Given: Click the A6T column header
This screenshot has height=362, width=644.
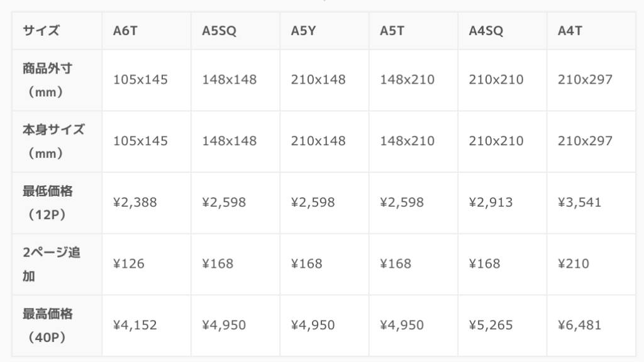Looking at the screenshot, I should point(147,31).
